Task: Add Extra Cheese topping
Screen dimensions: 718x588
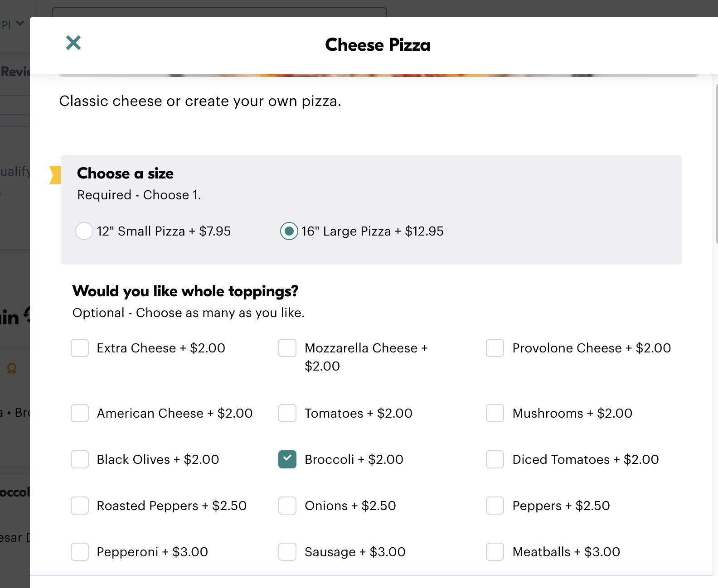Action: coord(80,348)
